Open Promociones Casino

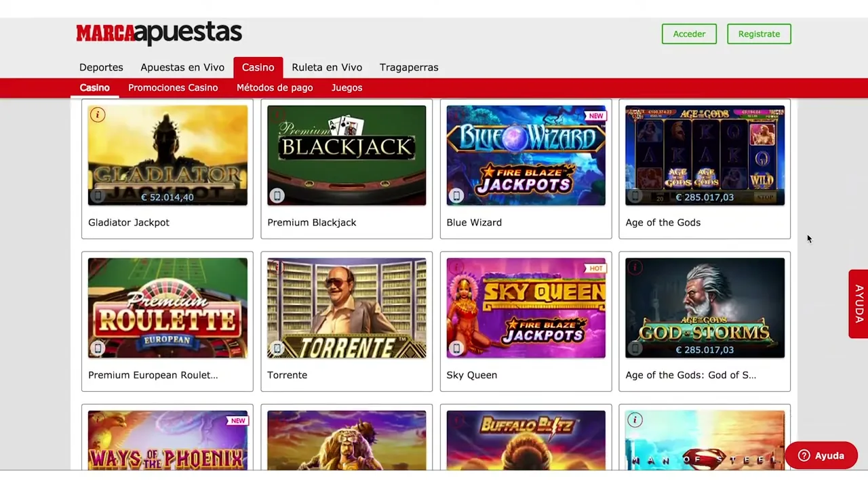pyautogui.click(x=173, y=87)
